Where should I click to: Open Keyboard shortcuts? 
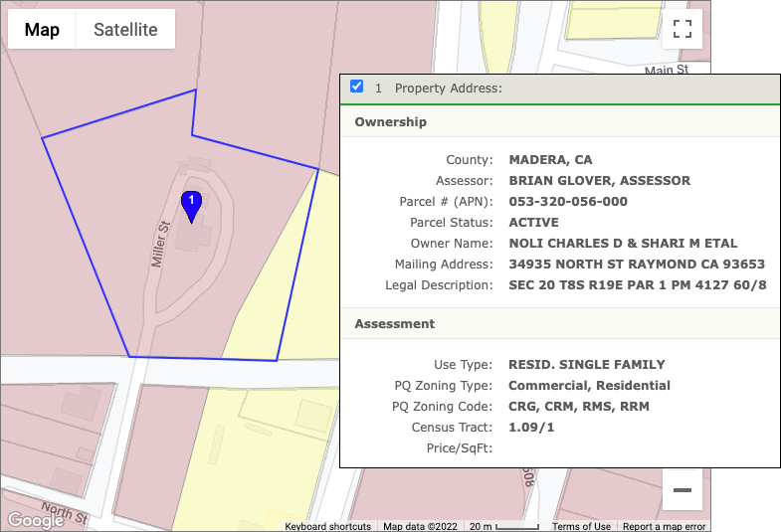[327, 526]
